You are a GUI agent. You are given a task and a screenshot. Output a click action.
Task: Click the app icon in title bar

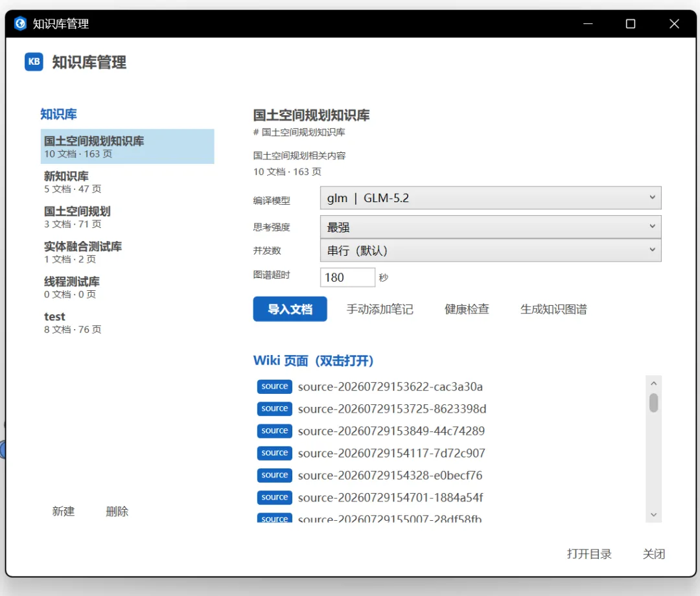pyautogui.click(x=20, y=23)
